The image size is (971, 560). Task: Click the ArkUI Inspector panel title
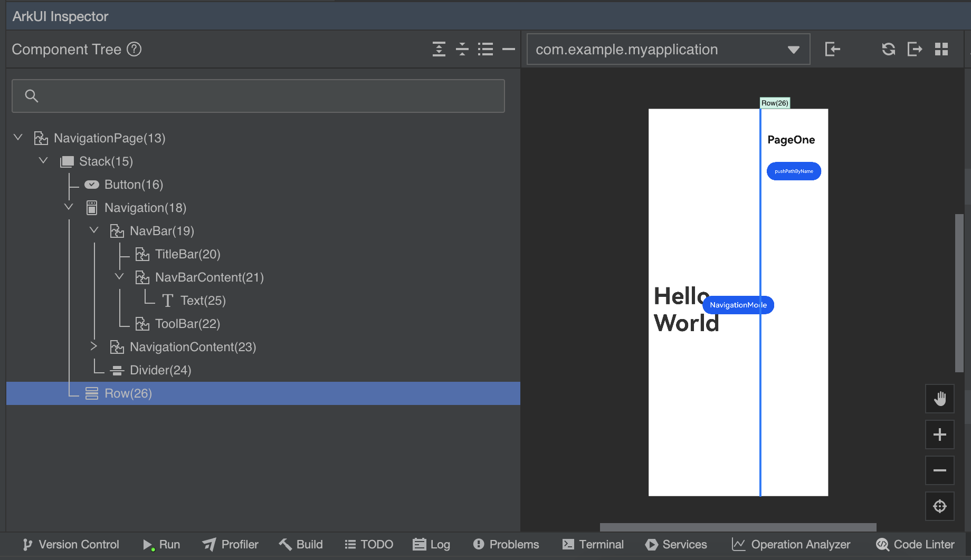point(60,16)
